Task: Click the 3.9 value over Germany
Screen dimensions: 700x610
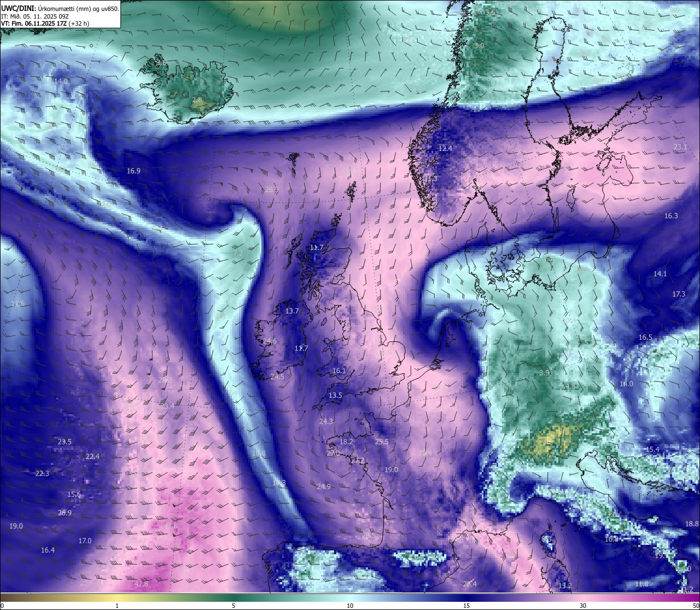Action: [x=544, y=373]
